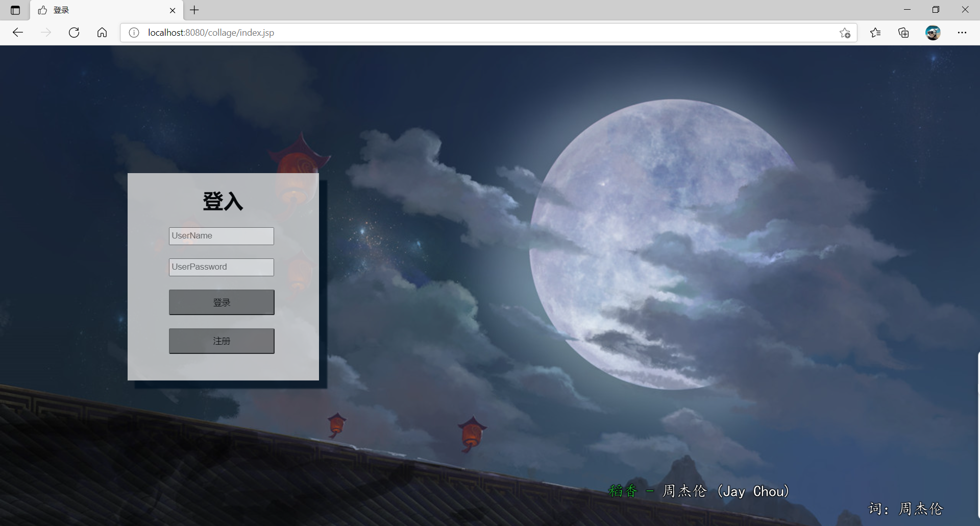980x526 pixels.
Task: Go back using the browser back arrow
Action: [18, 33]
